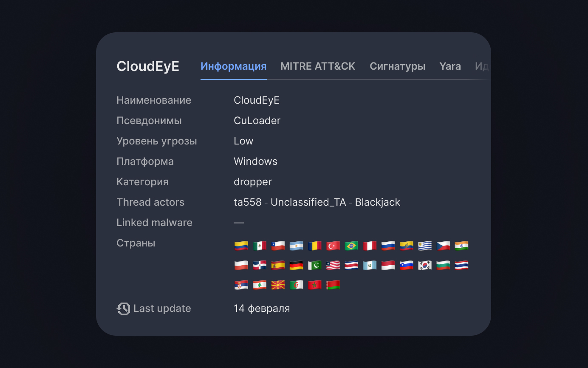
Task: Select the Pakistan flag
Action: click(x=314, y=265)
